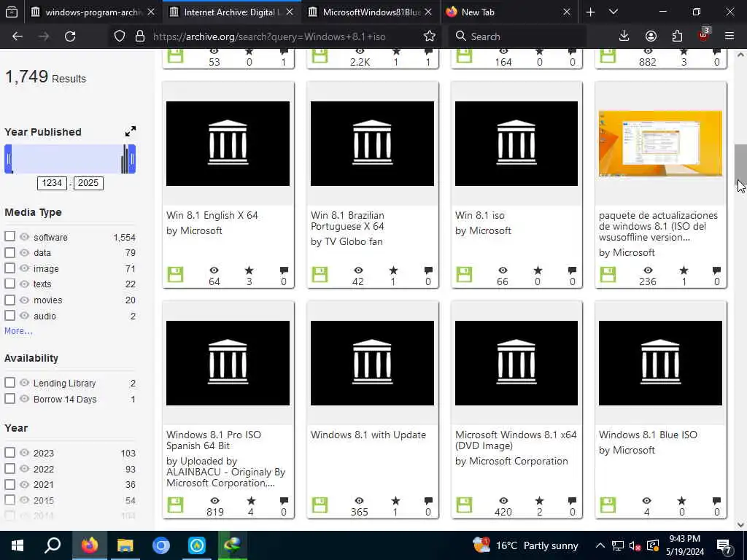The width and height of the screenshot is (747, 560).
Task: Check the movies media type checkbox
Action: click(9, 300)
